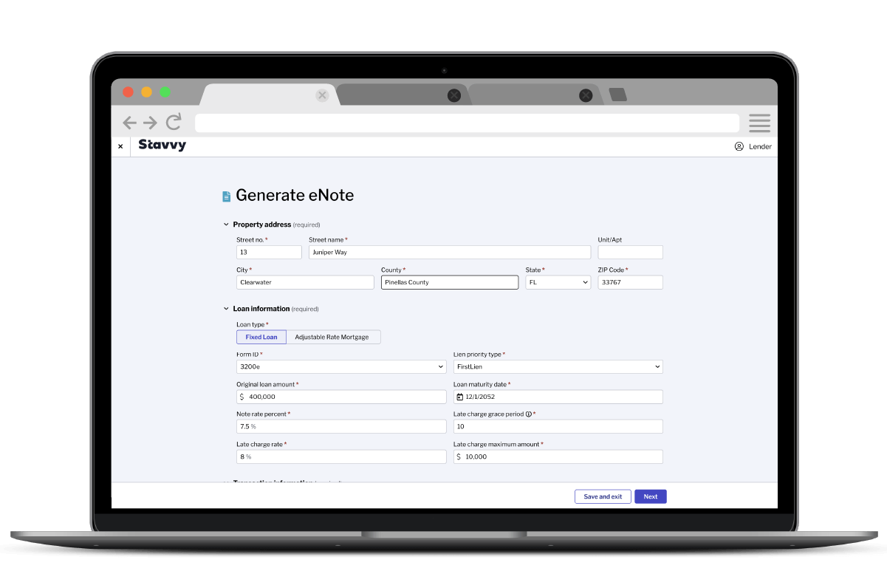Screen dimensions: 887x588
Task: Click the Street name field
Action: pyautogui.click(x=450, y=252)
